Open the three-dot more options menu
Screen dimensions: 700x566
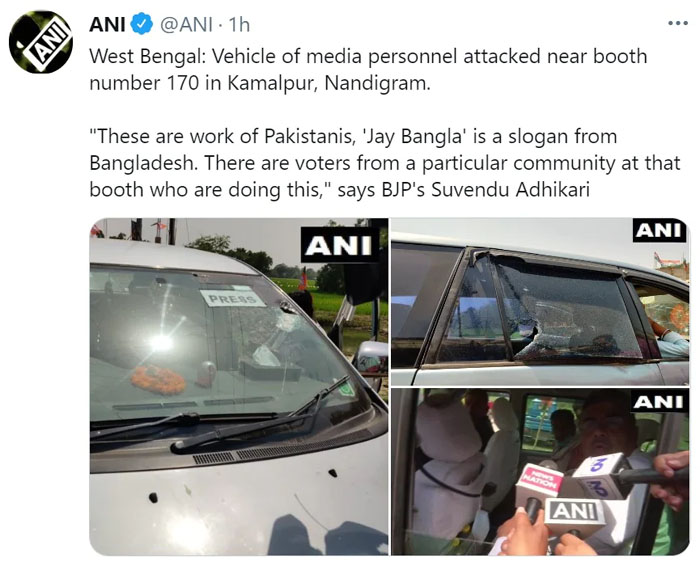click(x=678, y=23)
